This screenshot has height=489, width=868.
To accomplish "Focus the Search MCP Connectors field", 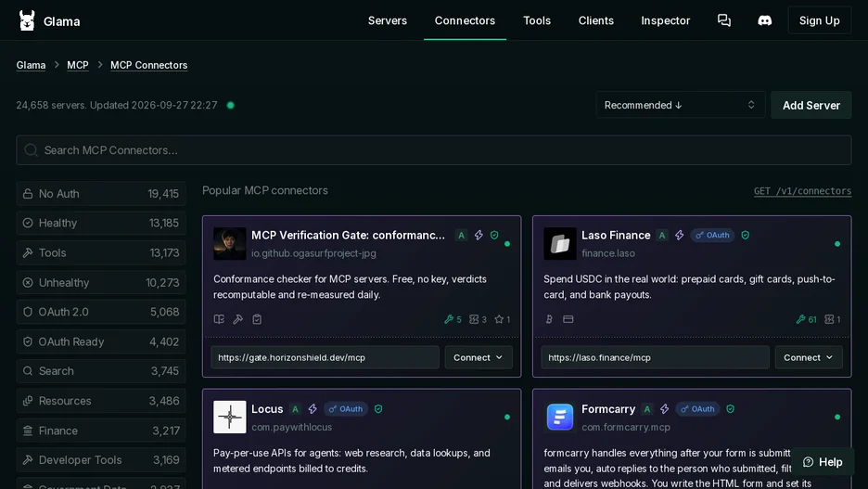I will pyautogui.click(x=433, y=150).
